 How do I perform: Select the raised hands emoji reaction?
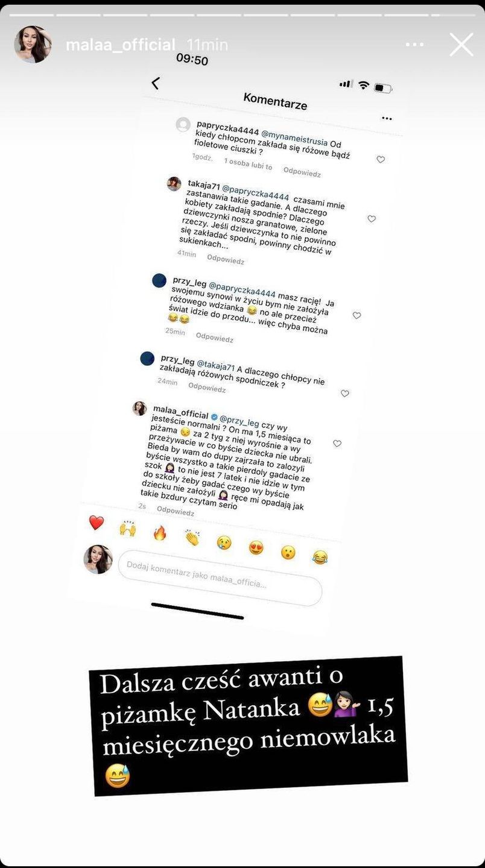tap(127, 529)
